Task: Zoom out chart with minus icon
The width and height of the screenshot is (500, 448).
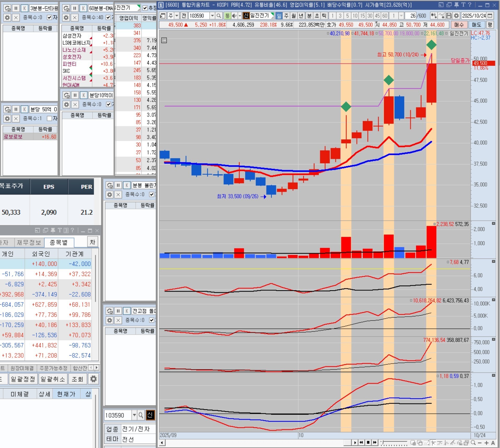Action: click(480, 443)
